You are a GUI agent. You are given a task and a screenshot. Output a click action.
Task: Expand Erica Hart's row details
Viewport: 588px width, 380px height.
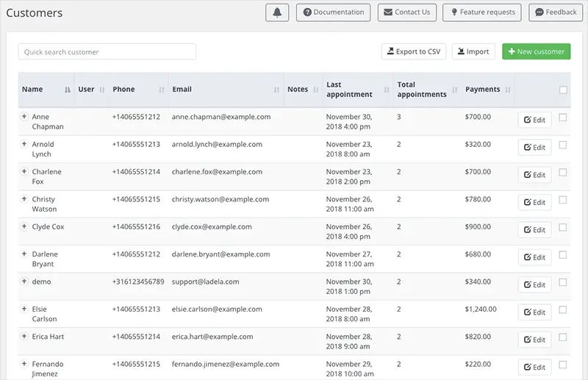[x=24, y=336]
